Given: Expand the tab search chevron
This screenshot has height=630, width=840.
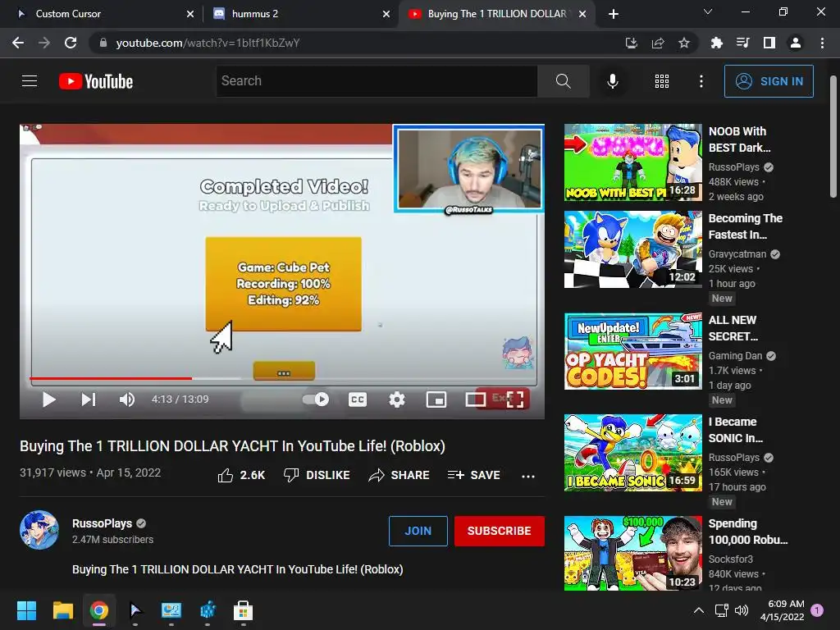Looking at the screenshot, I should 708,11.
